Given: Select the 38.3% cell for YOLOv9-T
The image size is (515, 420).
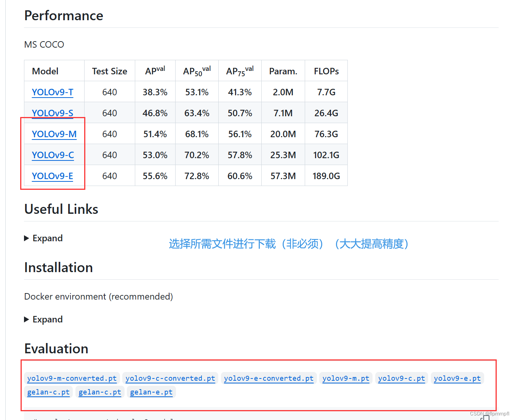Looking at the screenshot, I should click(155, 92).
